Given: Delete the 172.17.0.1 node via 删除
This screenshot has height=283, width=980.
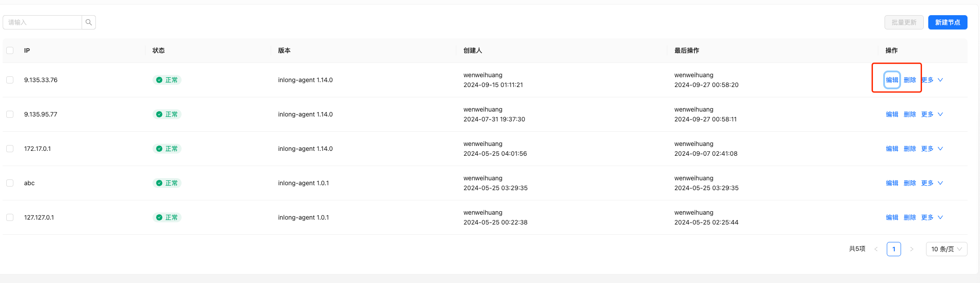Looking at the screenshot, I should (x=910, y=149).
